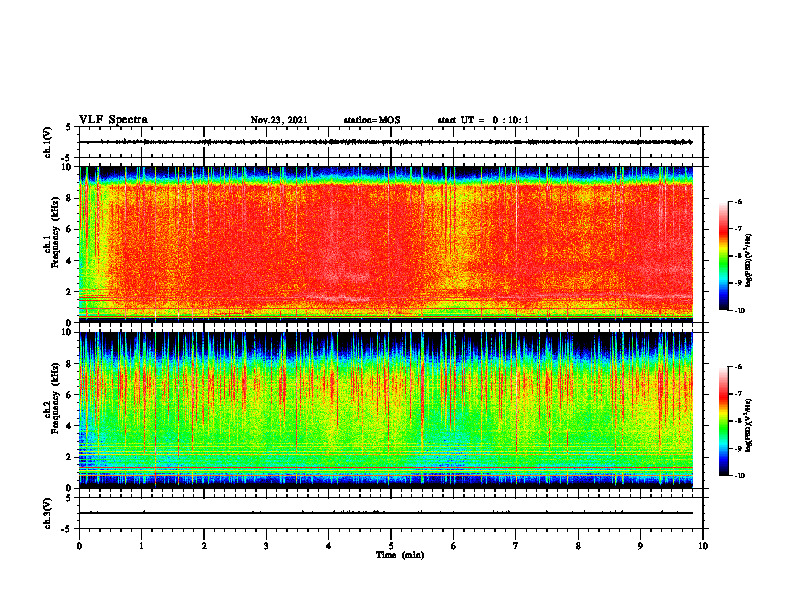This screenshot has height=612, width=792.
Task: Click the ch.1 "Frequency (kHz)" axis label
Action: (55, 230)
